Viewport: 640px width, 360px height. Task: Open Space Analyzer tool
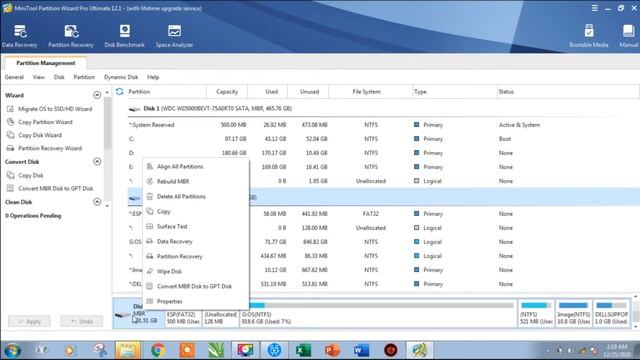pyautogui.click(x=174, y=36)
